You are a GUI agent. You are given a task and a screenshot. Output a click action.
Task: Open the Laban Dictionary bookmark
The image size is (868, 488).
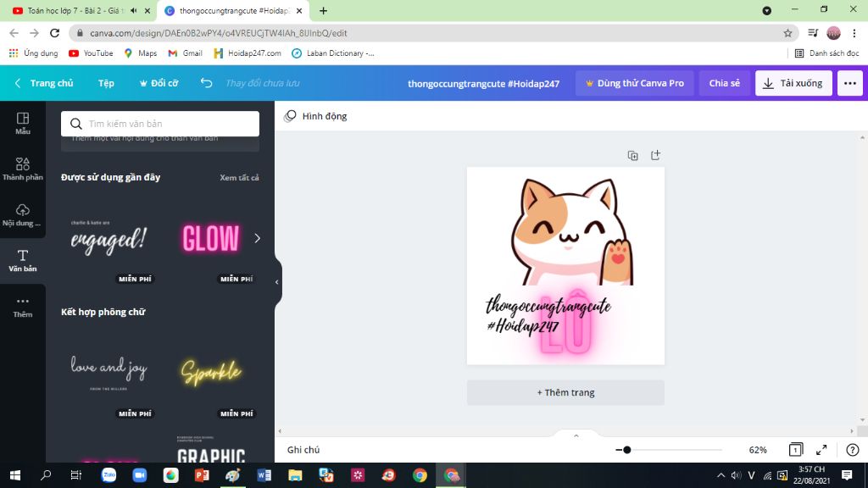333,53
